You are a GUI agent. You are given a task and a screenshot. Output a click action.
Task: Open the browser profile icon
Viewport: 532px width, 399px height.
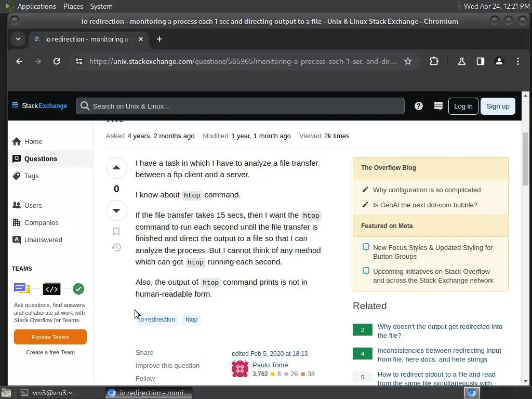[499, 61]
